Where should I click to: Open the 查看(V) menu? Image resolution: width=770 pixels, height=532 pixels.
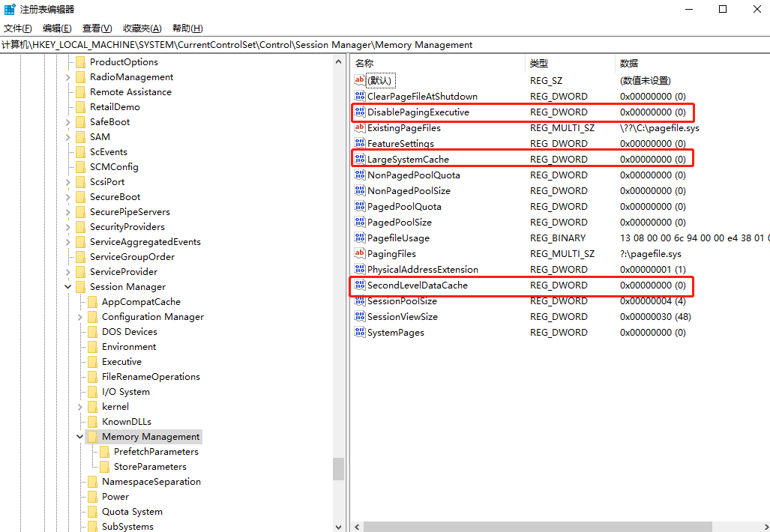[x=97, y=28]
